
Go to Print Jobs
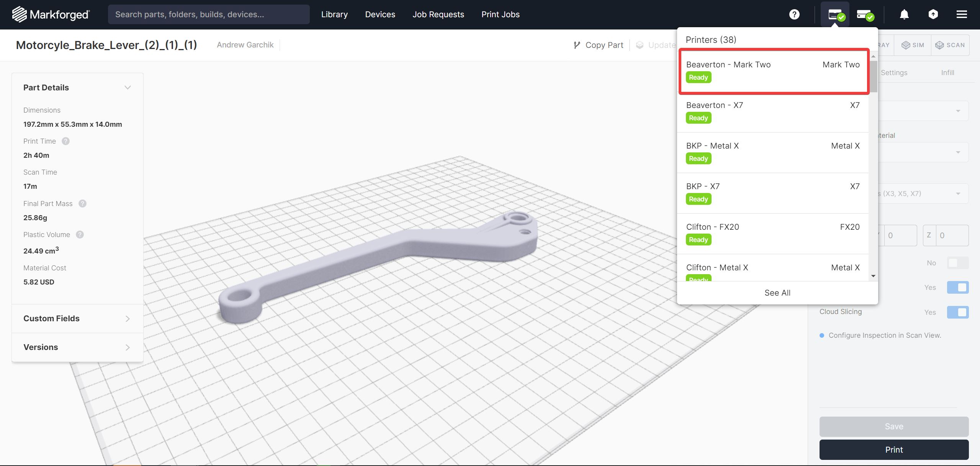[500, 15]
